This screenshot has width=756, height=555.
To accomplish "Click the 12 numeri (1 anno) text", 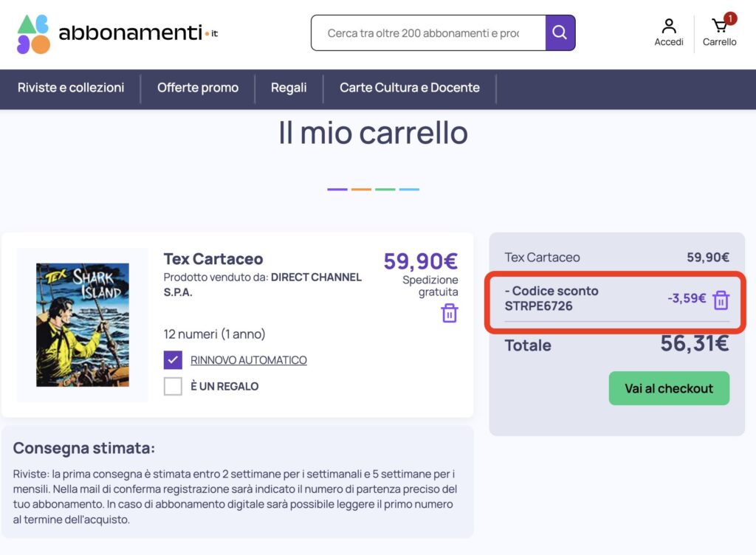I will (215, 334).
